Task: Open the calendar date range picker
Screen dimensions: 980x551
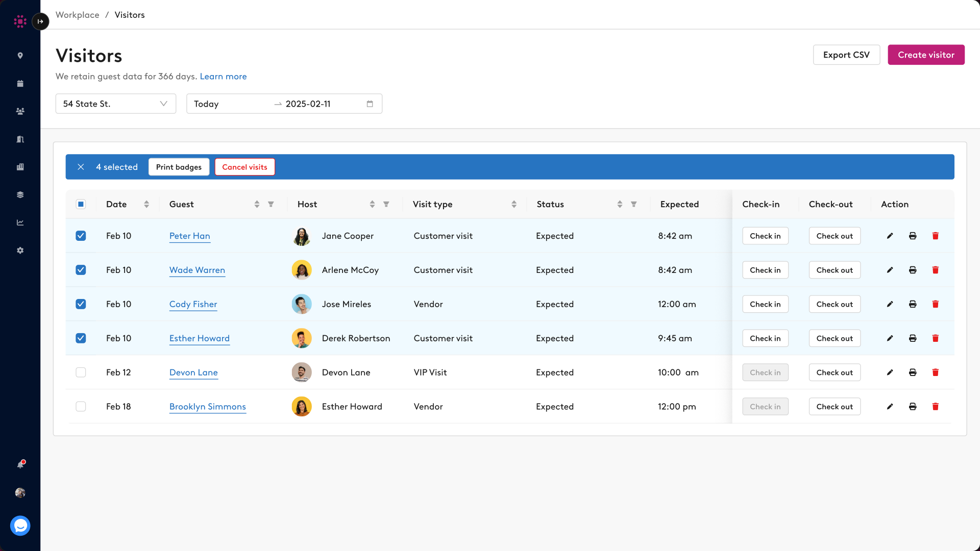Action: tap(370, 104)
